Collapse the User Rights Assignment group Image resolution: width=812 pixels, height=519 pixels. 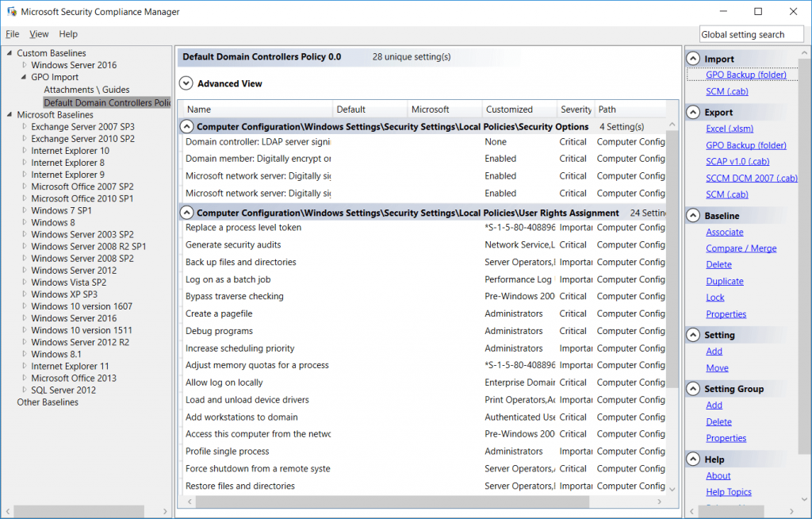[x=186, y=212]
